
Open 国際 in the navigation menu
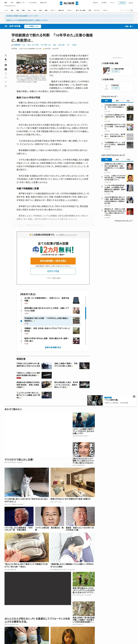pos(46,11)
